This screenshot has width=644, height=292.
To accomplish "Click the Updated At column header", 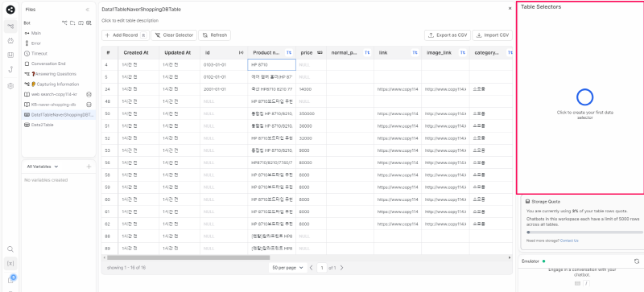I will (180, 52).
